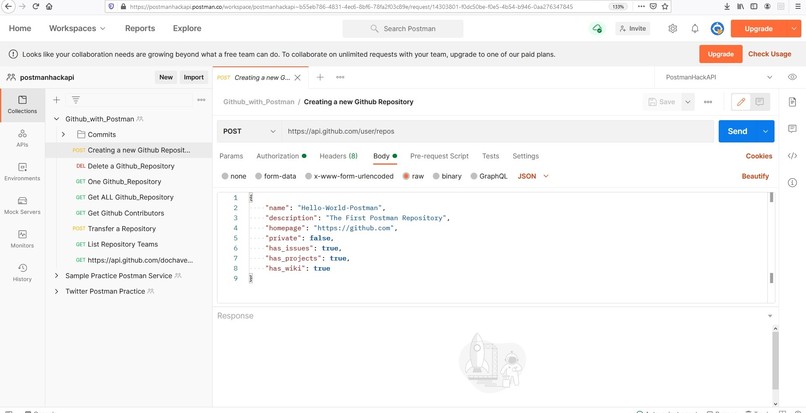Open collections more options ellipsis
This screenshot has height=413, width=806.
pos(202,100)
